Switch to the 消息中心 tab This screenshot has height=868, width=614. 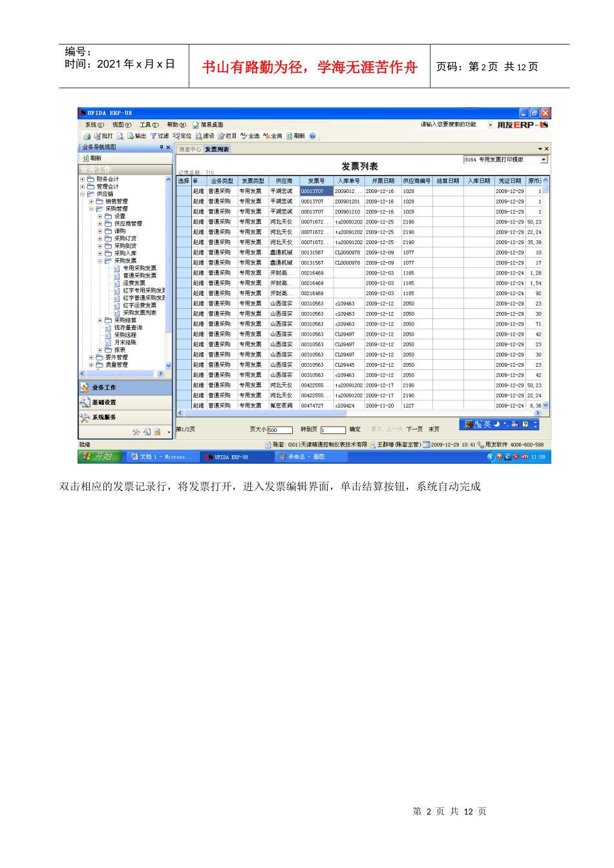(190, 149)
